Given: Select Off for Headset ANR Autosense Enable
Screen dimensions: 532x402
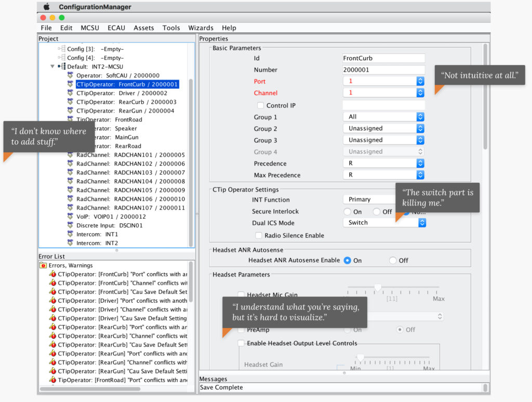Looking at the screenshot, I should tap(393, 260).
